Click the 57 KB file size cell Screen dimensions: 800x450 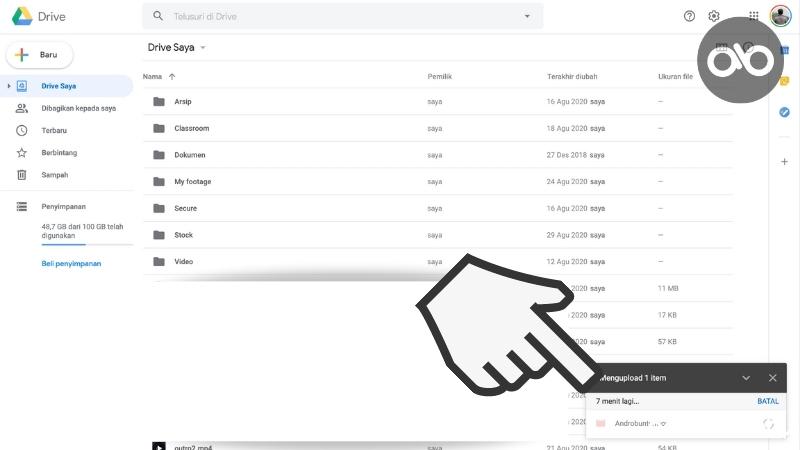pyautogui.click(x=667, y=341)
